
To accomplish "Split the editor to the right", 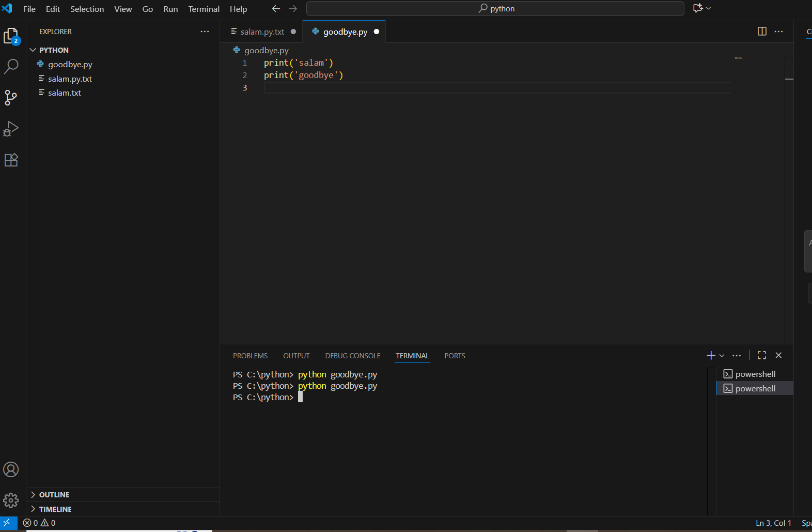I will (762, 32).
